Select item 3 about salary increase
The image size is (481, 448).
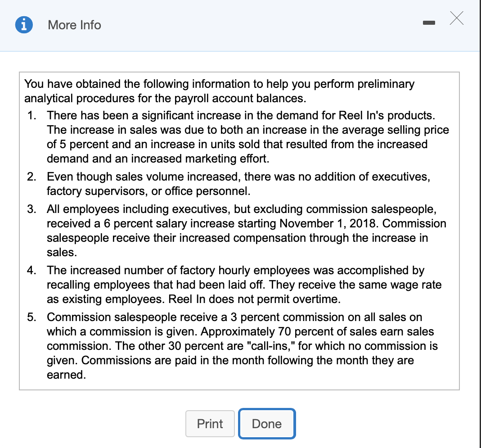tap(238, 231)
